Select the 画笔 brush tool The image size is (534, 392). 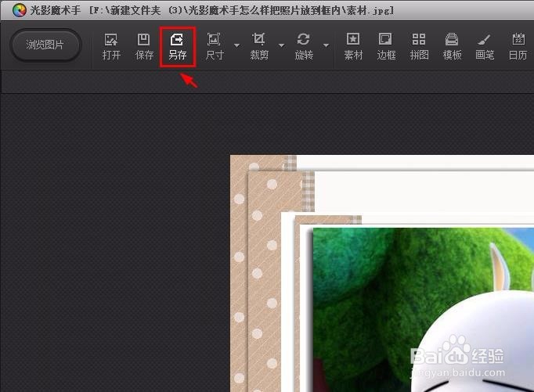(485, 47)
